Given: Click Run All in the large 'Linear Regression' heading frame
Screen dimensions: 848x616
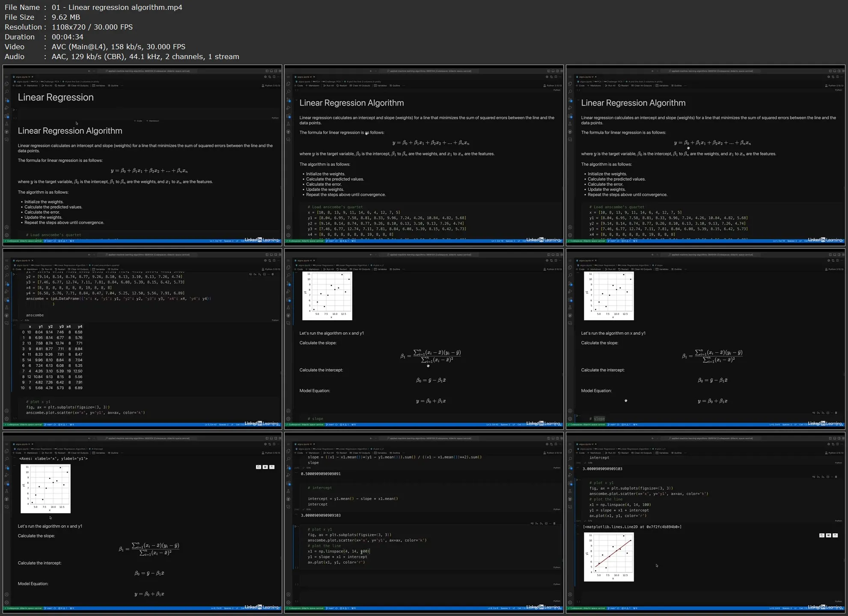Looking at the screenshot, I should [47, 86].
